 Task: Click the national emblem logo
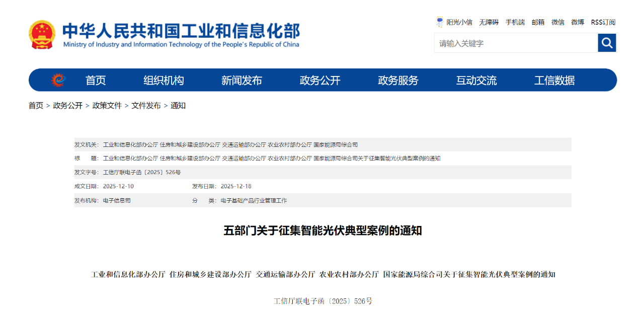click(x=42, y=35)
